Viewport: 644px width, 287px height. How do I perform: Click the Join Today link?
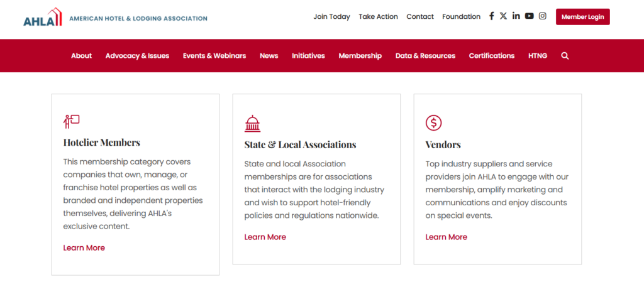tap(332, 17)
